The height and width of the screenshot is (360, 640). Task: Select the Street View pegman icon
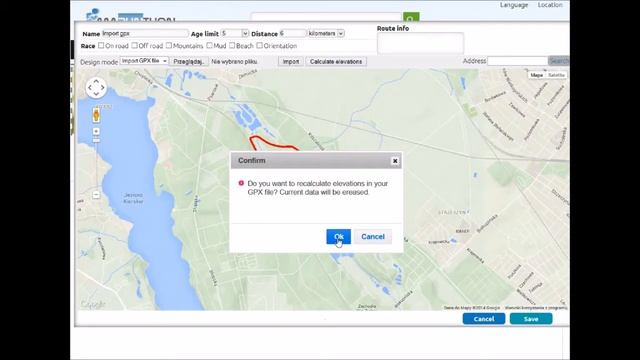click(96, 116)
